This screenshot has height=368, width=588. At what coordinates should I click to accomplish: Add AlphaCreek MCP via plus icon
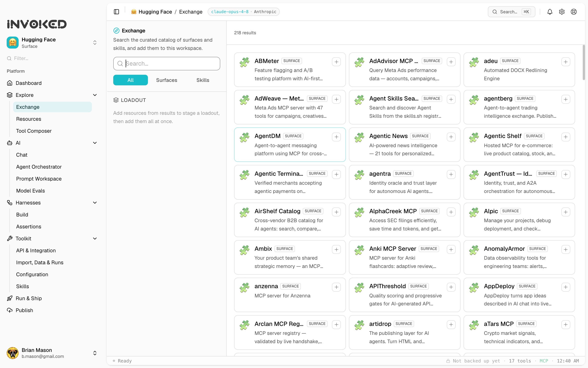tap(451, 212)
